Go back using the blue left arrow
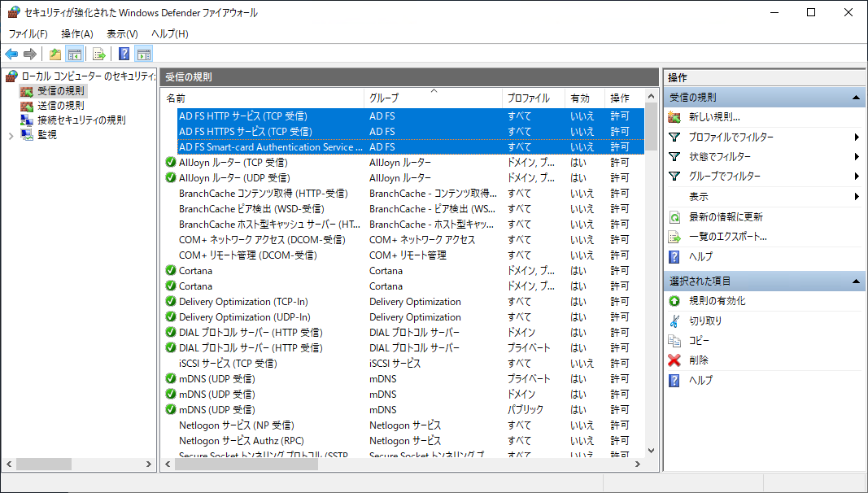The image size is (868, 493). [x=11, y=54]
